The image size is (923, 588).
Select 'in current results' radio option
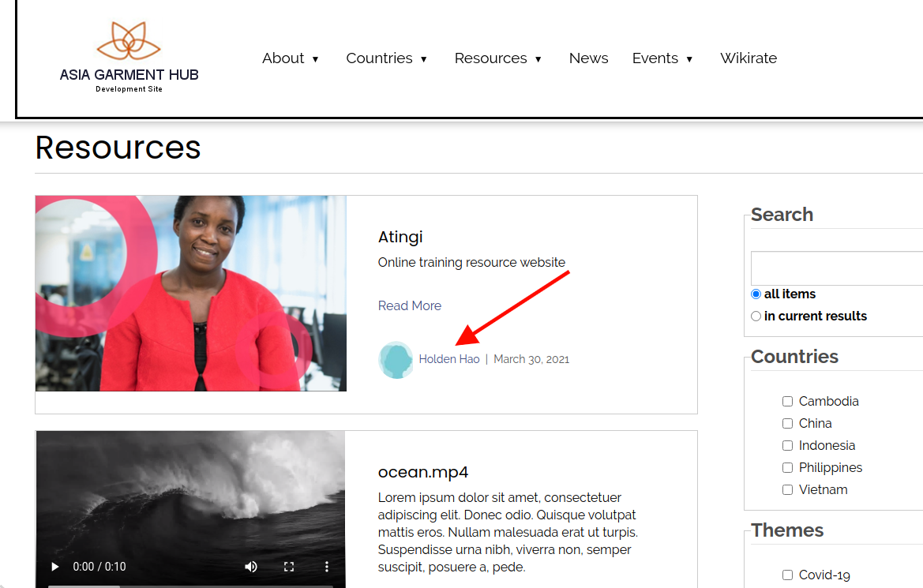756,316
